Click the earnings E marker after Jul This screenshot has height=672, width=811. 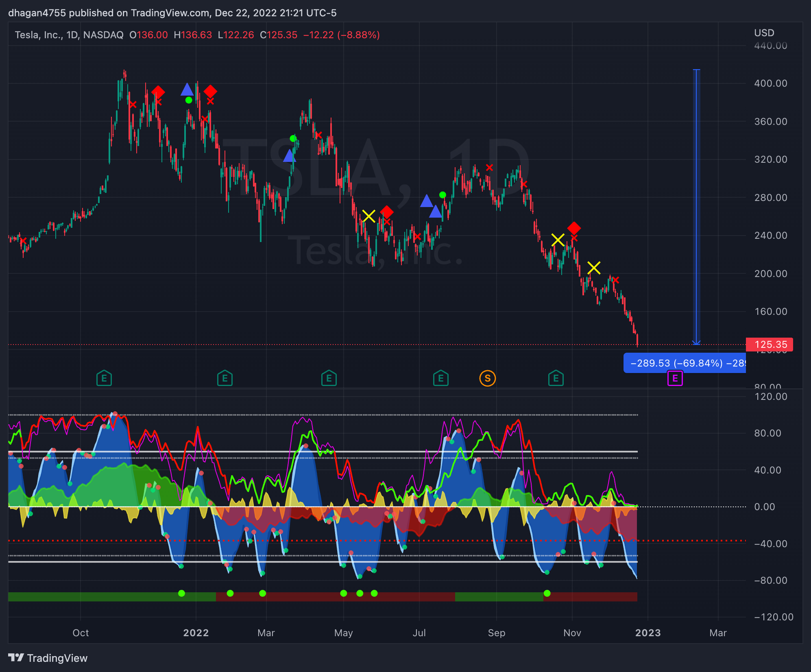[x=441, y=378]
